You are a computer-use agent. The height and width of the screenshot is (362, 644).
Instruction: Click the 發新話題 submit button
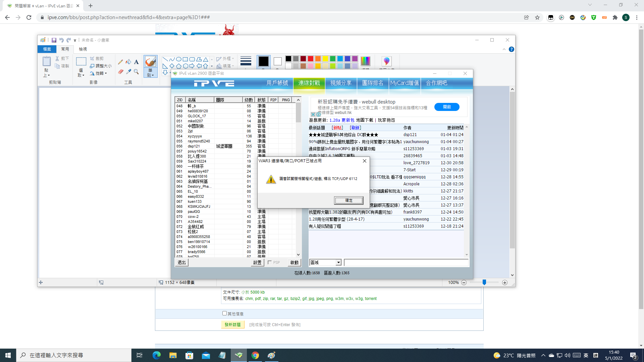(232, 324)
